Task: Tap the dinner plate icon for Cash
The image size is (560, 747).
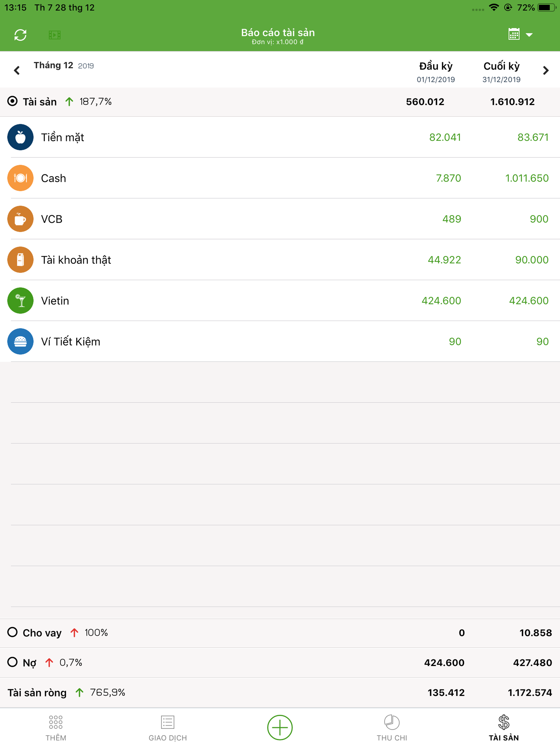Action: click(20, 178)
